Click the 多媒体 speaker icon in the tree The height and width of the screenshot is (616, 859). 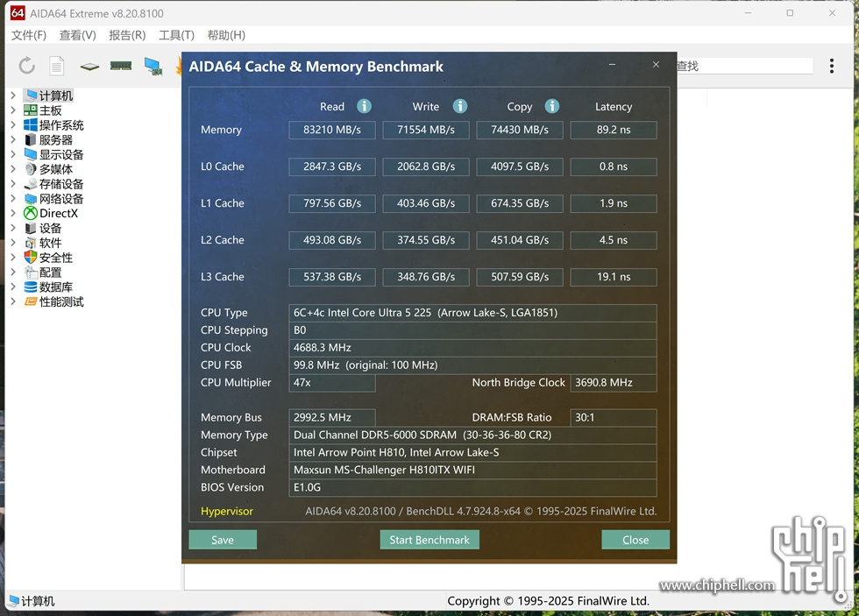click(31, 169)
